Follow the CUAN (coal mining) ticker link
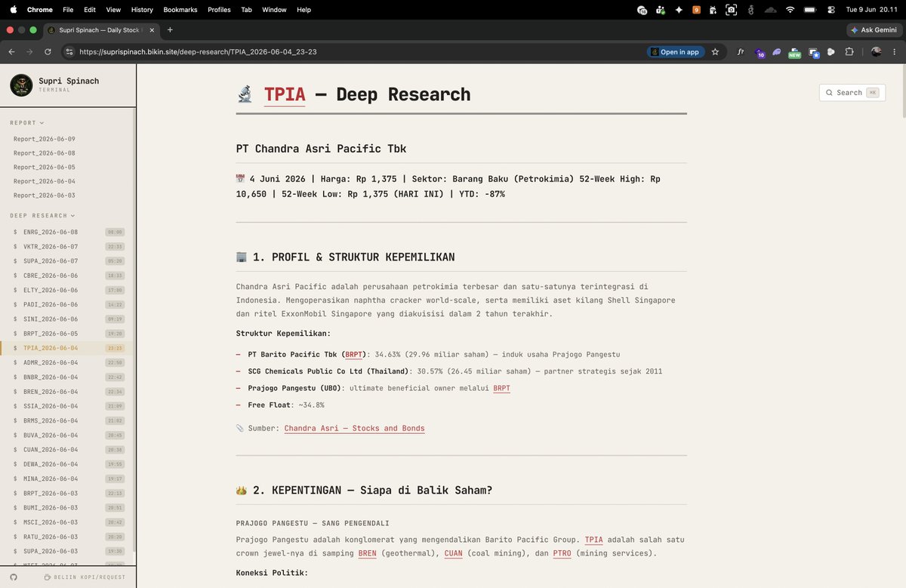 (x=453, y=553)
